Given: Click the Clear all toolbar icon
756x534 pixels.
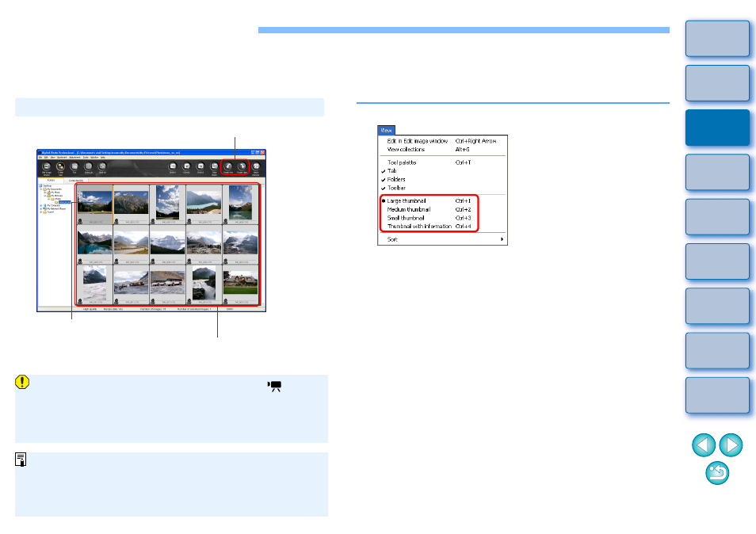Looking at the screenshot, I should (102, 166).
